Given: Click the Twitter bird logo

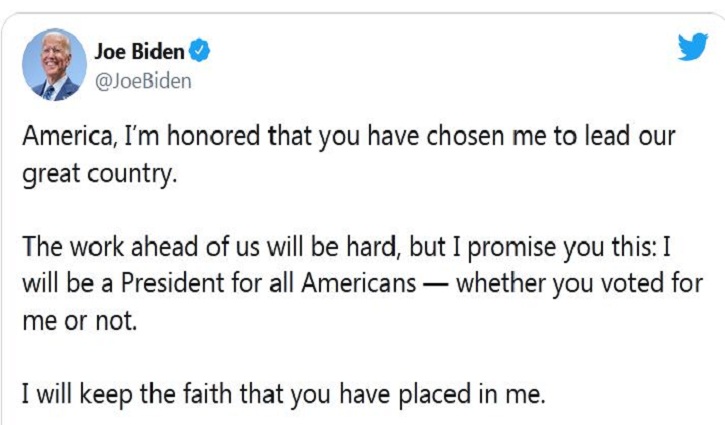Looking at the screenshot, I should [693, 46].
